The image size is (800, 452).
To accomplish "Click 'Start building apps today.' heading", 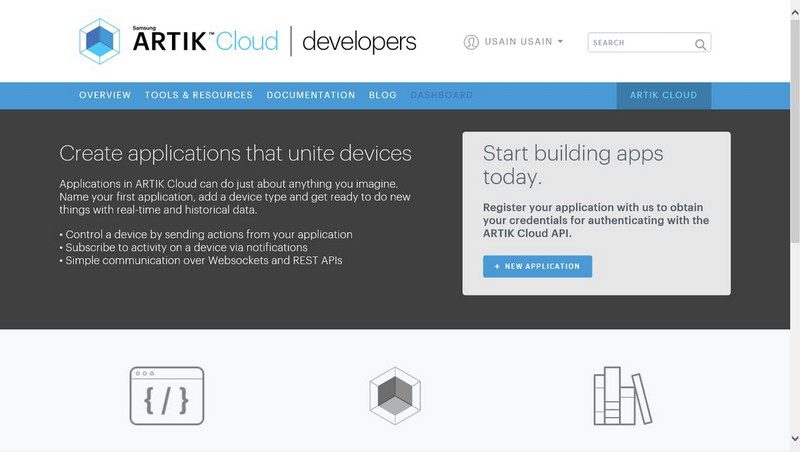I will (573, 165).
